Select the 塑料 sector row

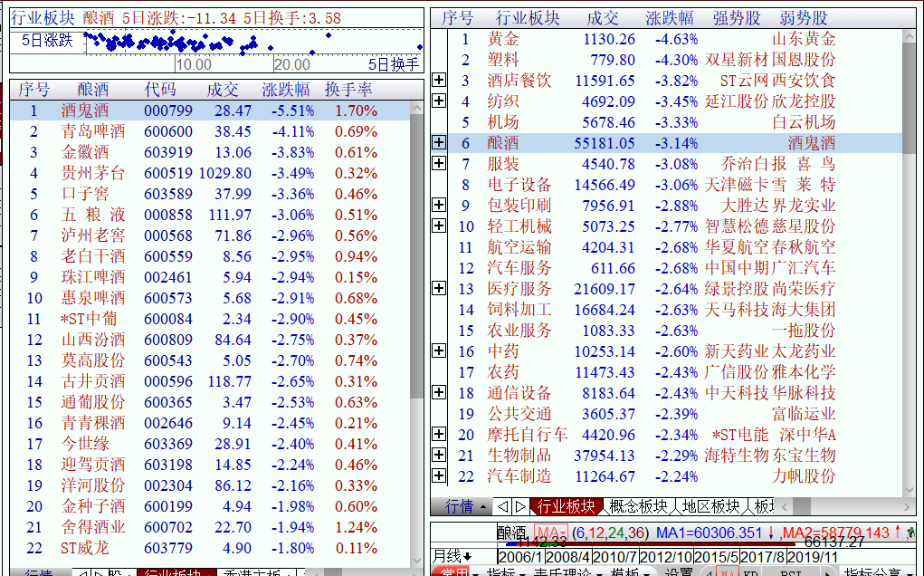[x=675, y=60]
